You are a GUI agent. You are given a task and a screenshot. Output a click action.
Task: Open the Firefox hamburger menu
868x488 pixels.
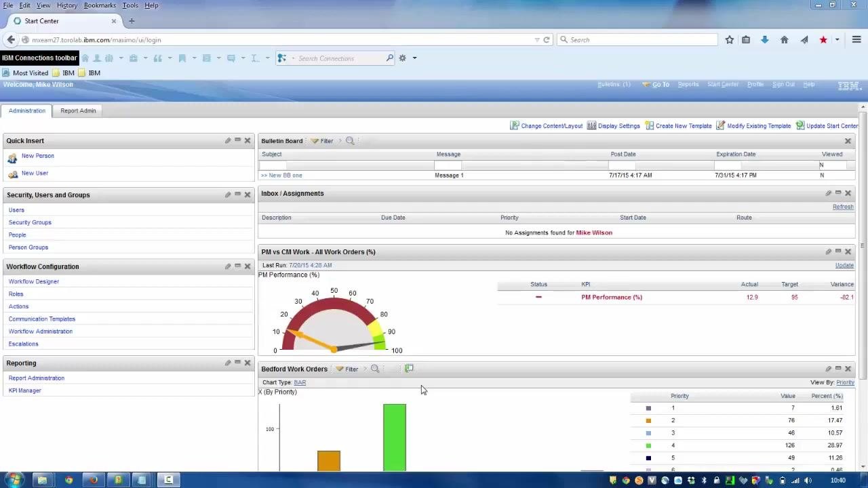click(x=856, y=40)
